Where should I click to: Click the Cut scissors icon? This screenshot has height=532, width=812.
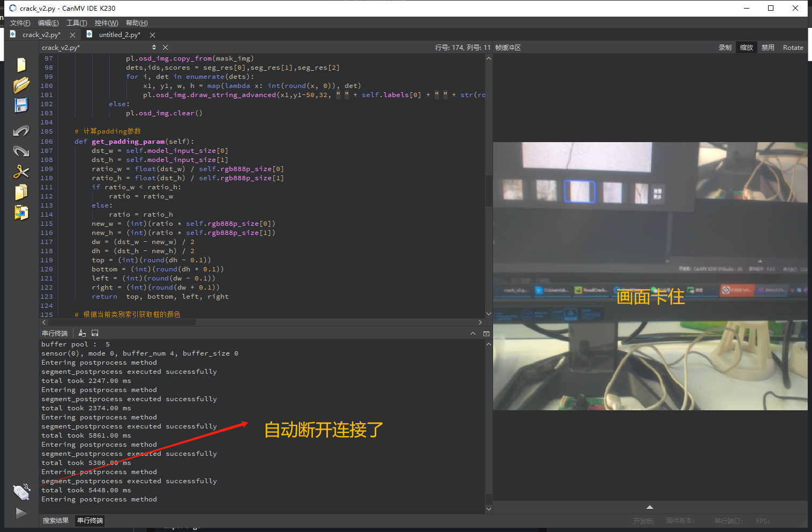click(x=21, y=172)
